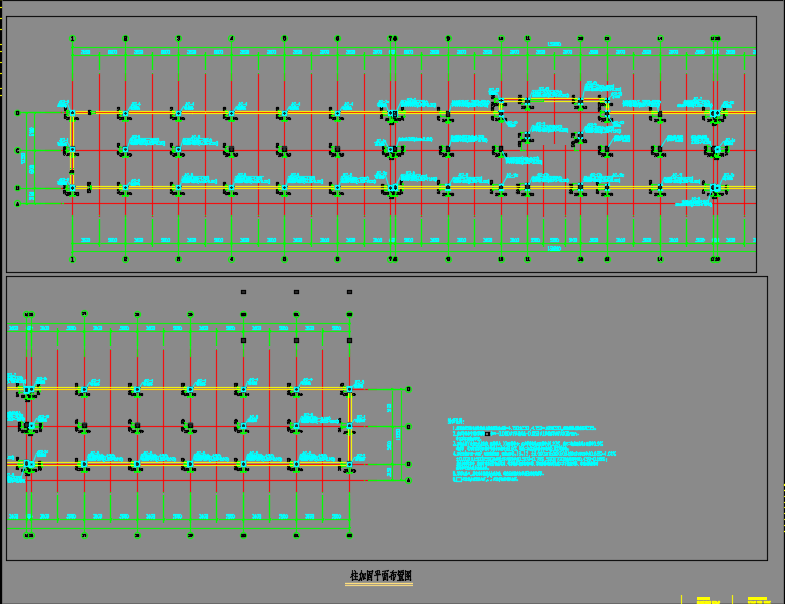Select top-left grid axis bubble of upper plan

pos(72,39)
